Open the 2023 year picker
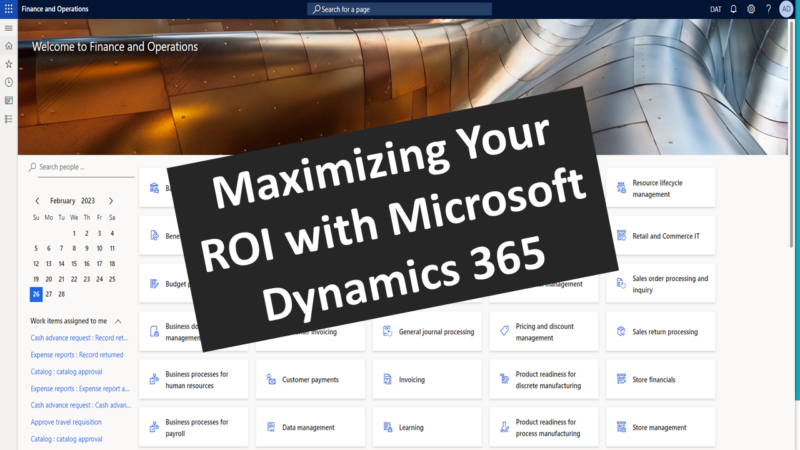This screenshot has width=800, height=450. coord(88,201)
